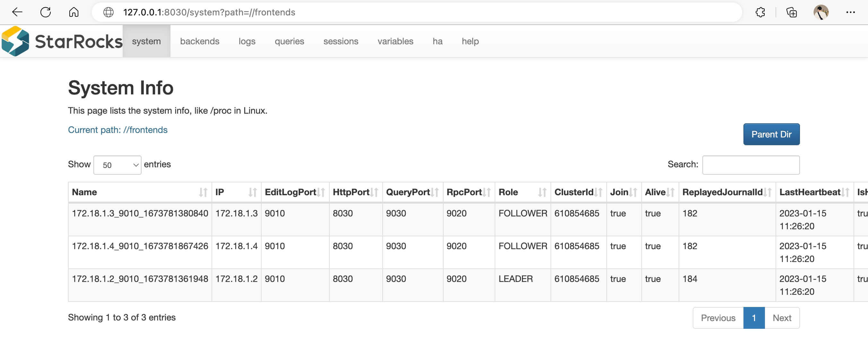This screenshot has width=868, height=350.
Task: Click the StarRocks logo
Action: [62, 41]
